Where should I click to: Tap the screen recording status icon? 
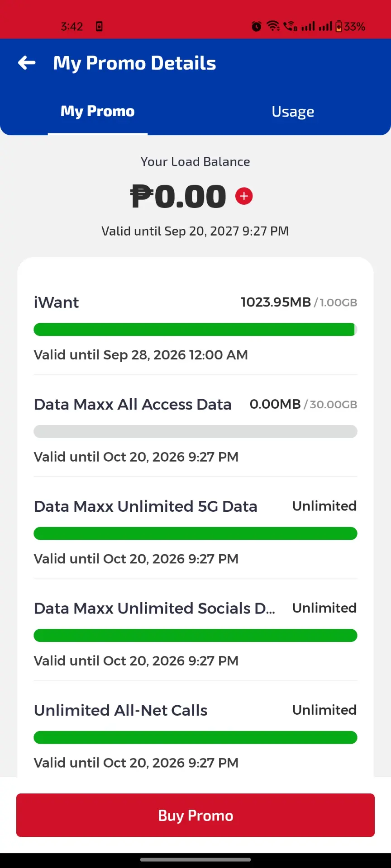coord(99,26)
